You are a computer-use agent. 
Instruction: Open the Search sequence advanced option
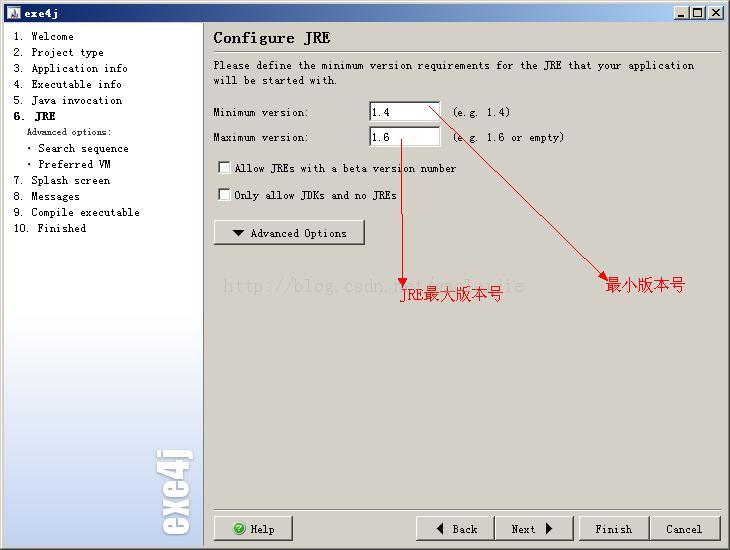[x=83, y=148]
